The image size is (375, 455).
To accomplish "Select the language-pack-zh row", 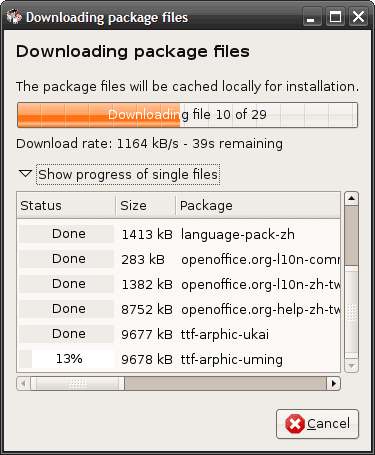I will [179, 234].
